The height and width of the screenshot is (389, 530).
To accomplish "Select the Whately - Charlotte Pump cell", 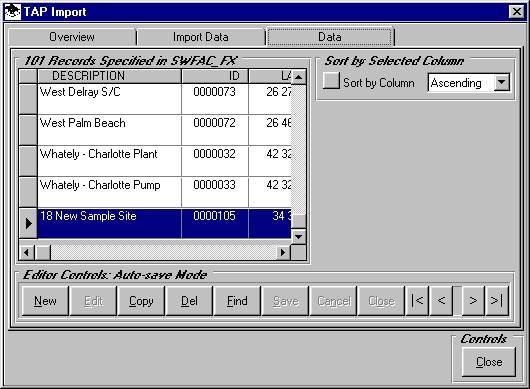I will [x=110, y=192].
